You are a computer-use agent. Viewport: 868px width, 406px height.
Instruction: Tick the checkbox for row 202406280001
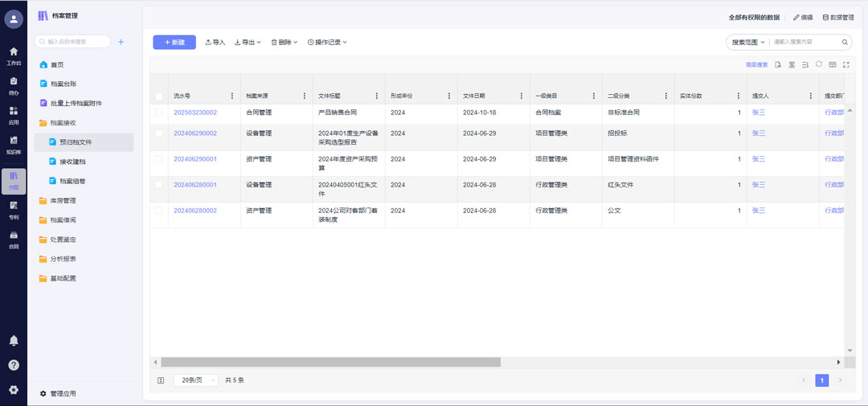(x=159, y=185)
